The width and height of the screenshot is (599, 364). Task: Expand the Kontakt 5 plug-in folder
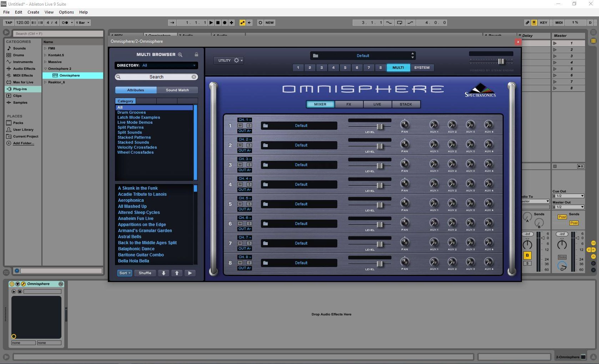[x=45, y=55]
